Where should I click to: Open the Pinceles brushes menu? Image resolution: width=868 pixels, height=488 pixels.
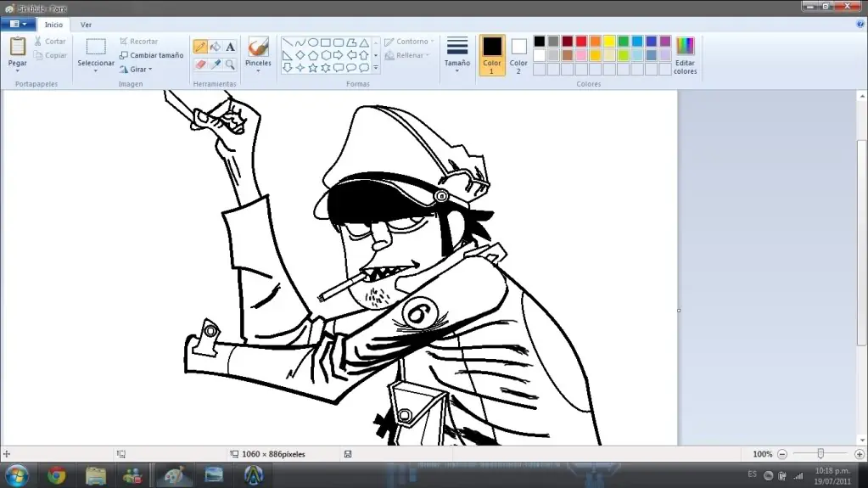click(258, 55)
